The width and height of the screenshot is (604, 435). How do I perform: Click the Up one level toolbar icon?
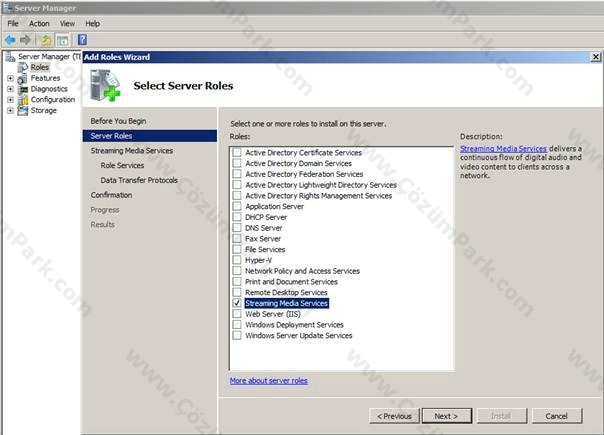[x=46, y=40]
